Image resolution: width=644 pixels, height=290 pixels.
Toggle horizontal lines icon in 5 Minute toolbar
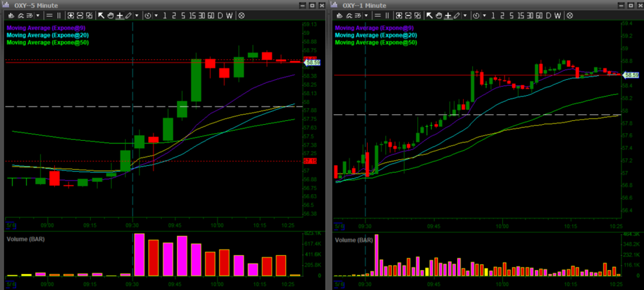[x=49, y=14]
